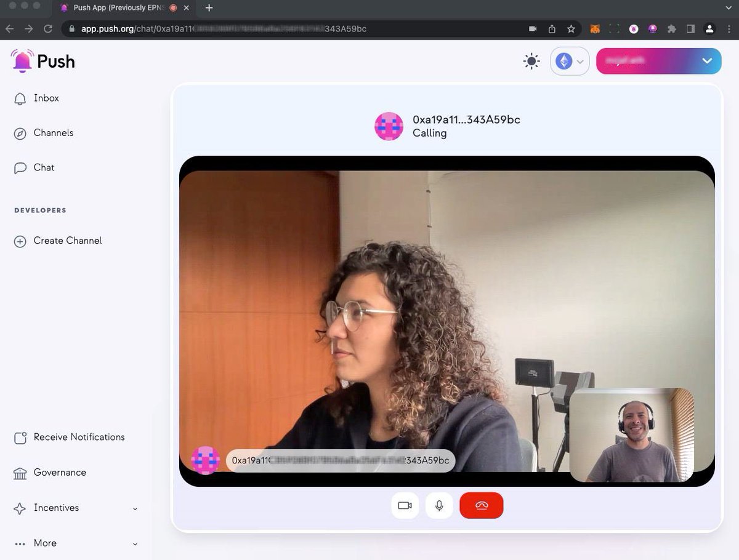Open the purple bell extension
Screen dimensions: 739x560
652,29
